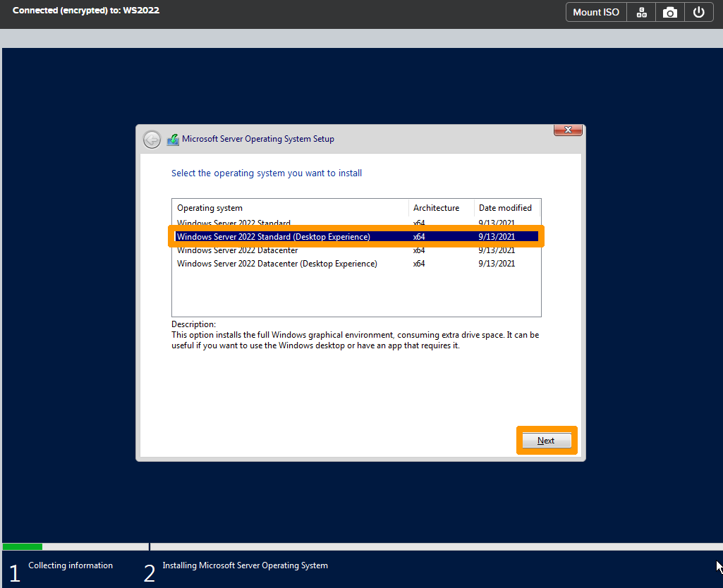Click the power control icon

[x=698, y=12]
